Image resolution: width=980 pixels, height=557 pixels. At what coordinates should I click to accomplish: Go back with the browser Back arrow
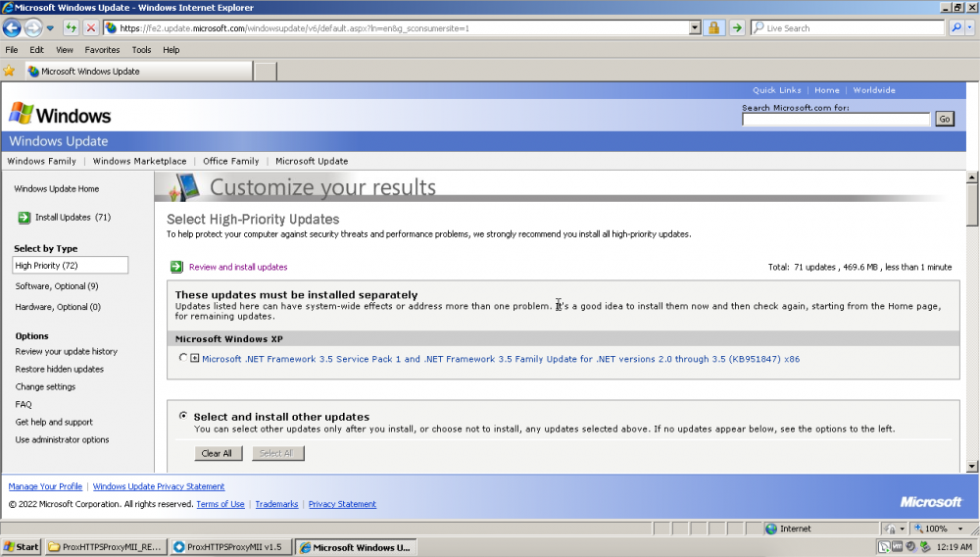point(12,28)
